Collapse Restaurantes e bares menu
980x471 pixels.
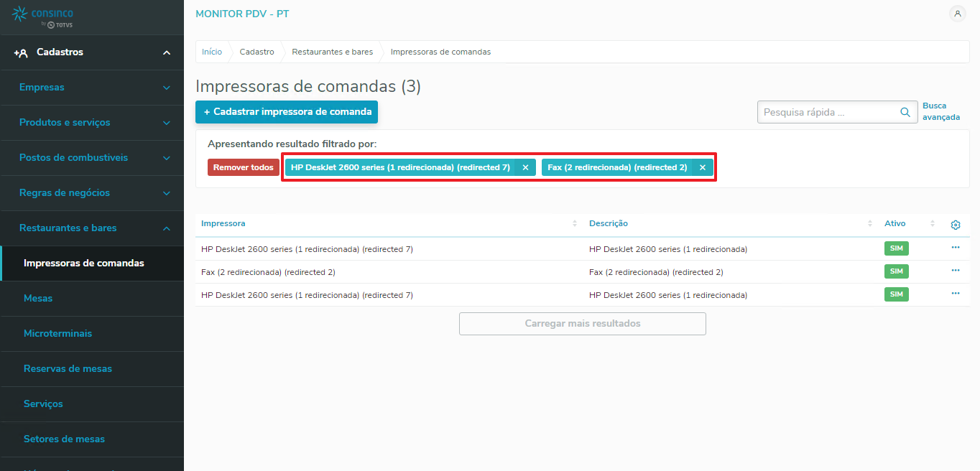167,228
